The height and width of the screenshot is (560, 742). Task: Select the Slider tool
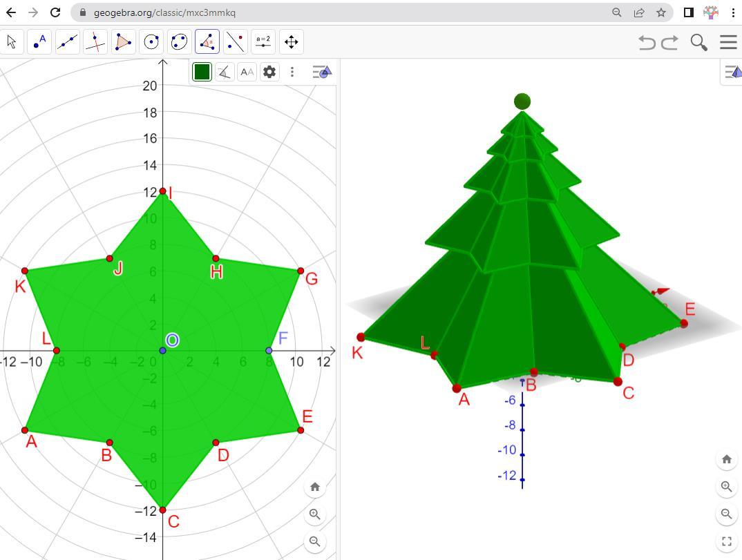pos(263,42)
